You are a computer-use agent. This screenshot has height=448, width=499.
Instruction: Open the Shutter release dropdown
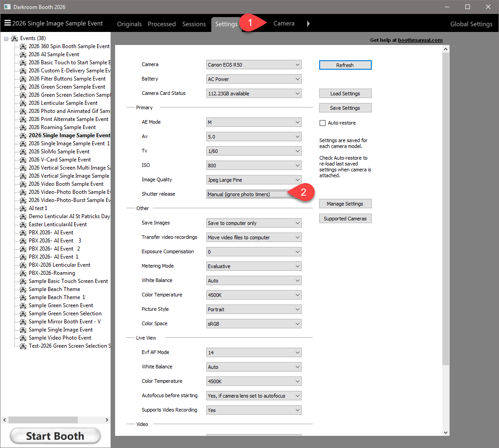[254, 194]
